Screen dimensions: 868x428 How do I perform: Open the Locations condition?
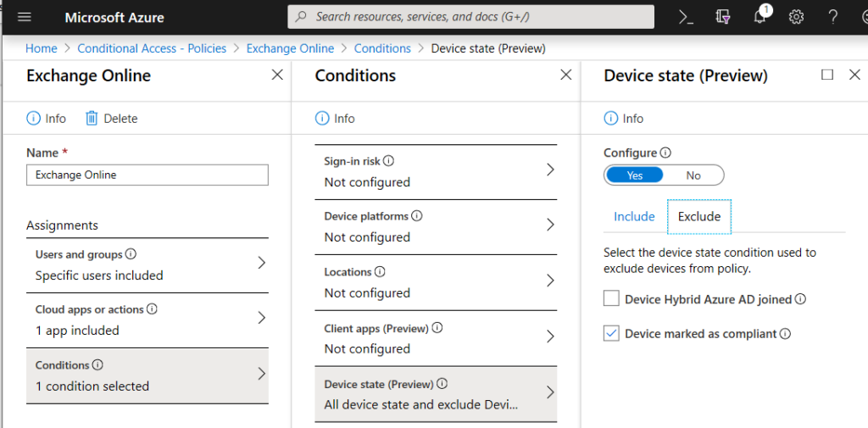click(x=436, y=282)
